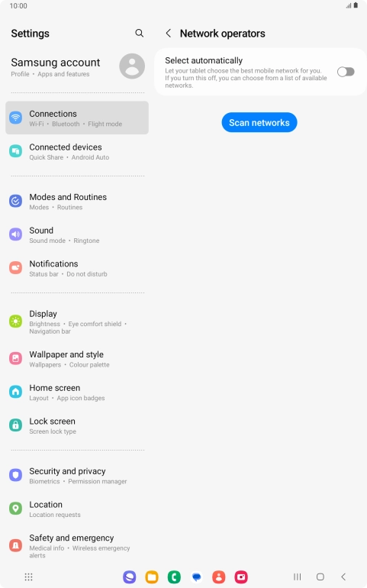
Task: Open the Contacts app in dock
Action: pos(218,577)
